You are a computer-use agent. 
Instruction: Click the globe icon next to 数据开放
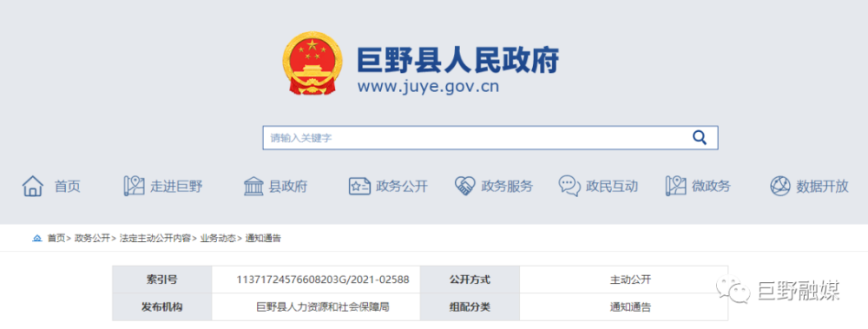(780, 186)
